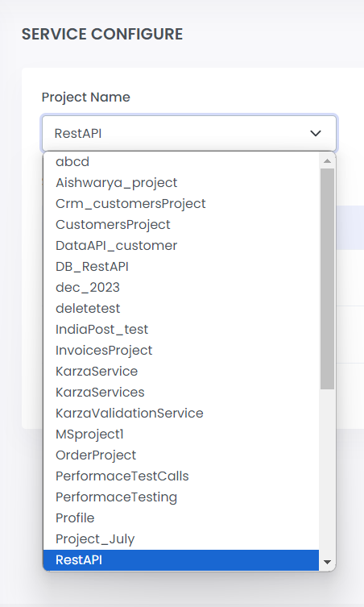Select OrderProject option
364x607 pixels.
[181, 455]
